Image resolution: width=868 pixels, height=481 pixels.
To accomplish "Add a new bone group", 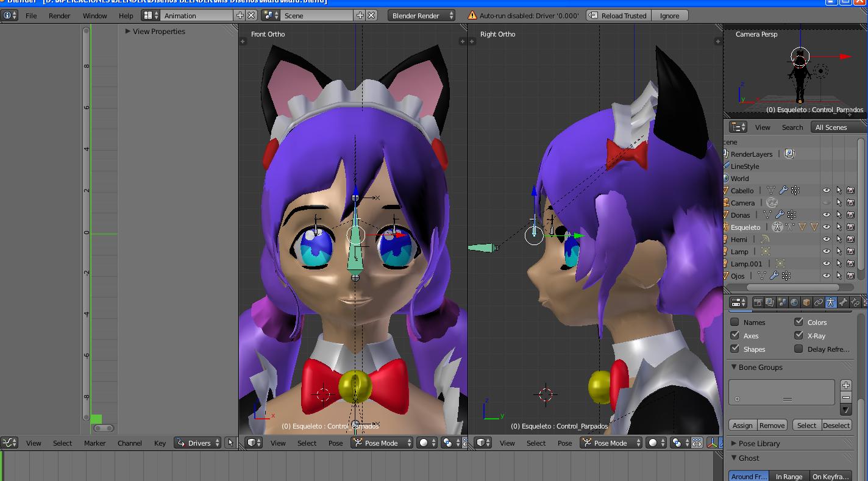I will pos(846,385).
